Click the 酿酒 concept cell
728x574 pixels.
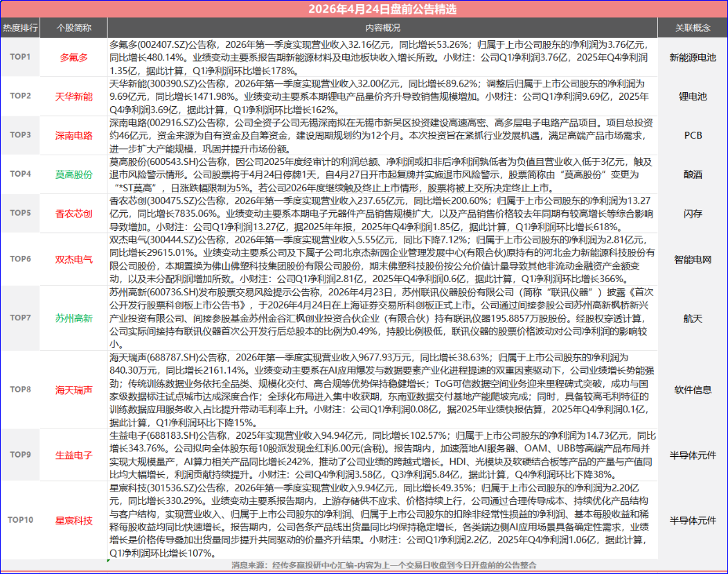tap(693, 175)
